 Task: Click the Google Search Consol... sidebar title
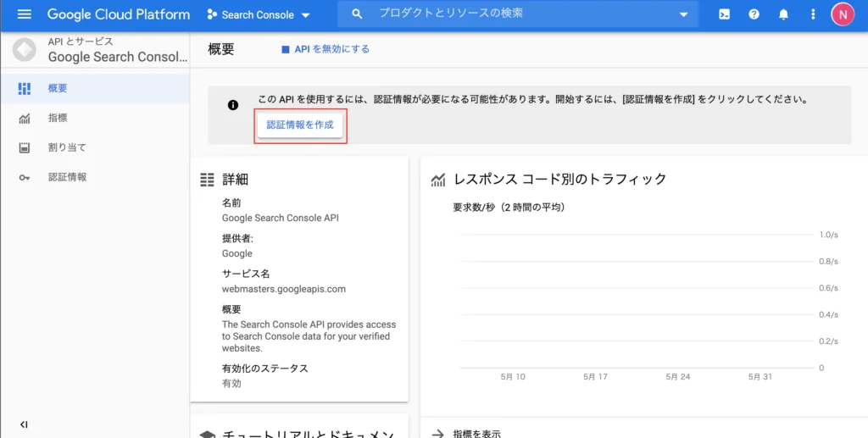(117, 57)
